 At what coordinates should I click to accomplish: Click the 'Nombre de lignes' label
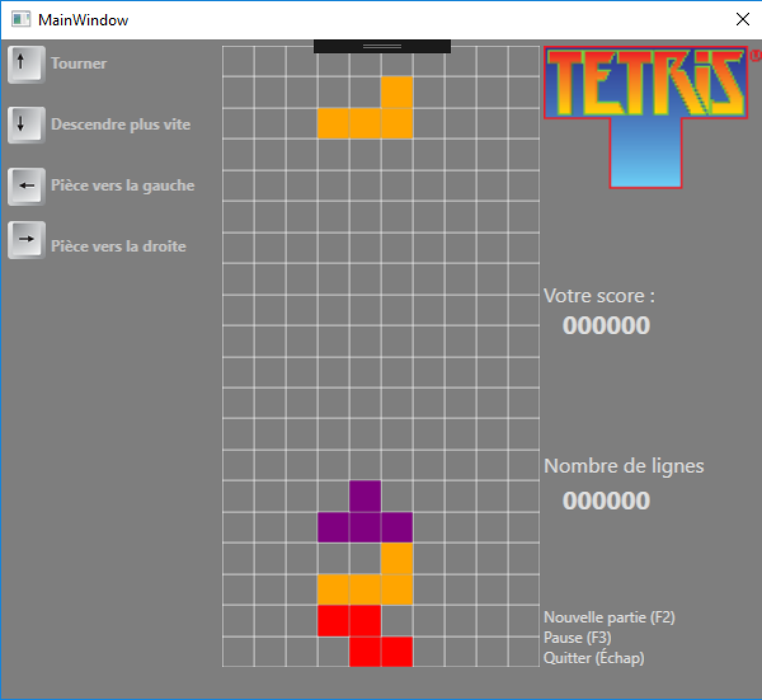point(624,466)
